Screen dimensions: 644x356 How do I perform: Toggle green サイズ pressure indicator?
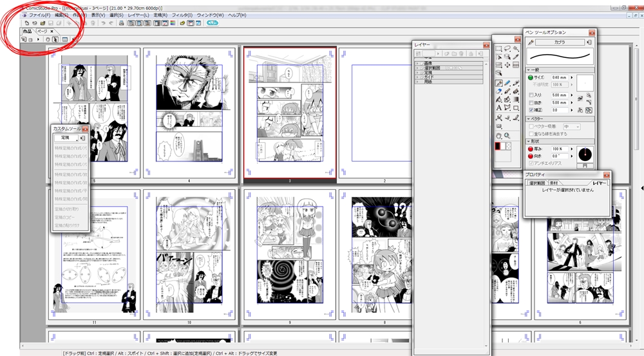[x=530, y=77]
